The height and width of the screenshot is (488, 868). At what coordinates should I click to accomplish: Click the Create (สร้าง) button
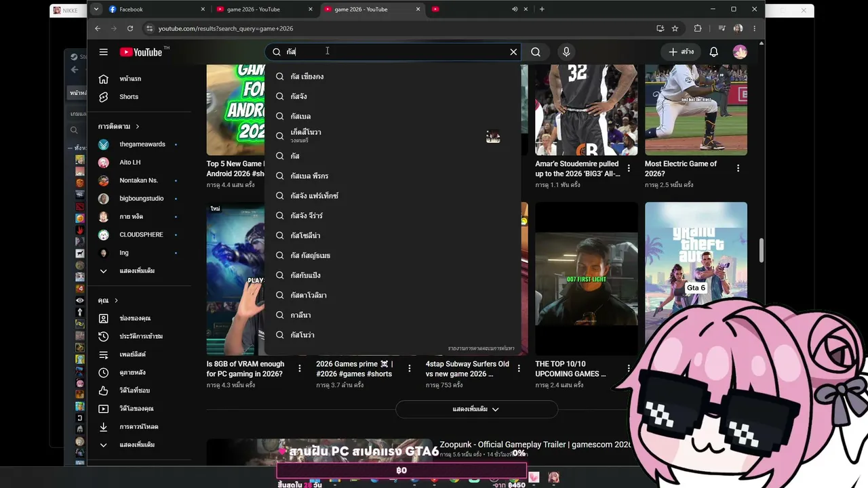(x=681, y=52)
